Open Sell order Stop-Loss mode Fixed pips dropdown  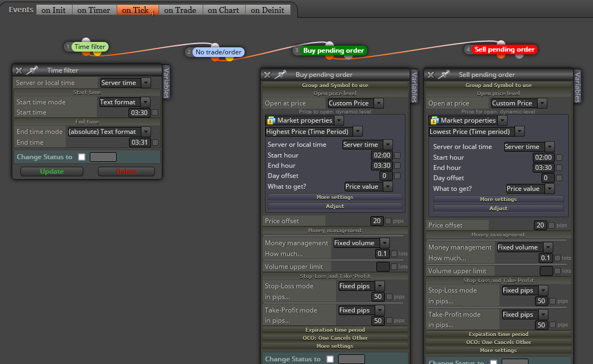[525, 290]
